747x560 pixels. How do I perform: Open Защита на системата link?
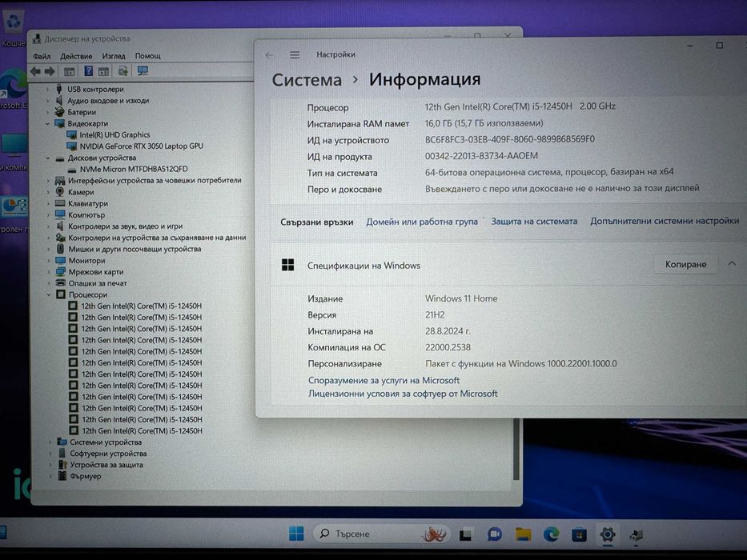pyautogui.click(x=534, y=221)
